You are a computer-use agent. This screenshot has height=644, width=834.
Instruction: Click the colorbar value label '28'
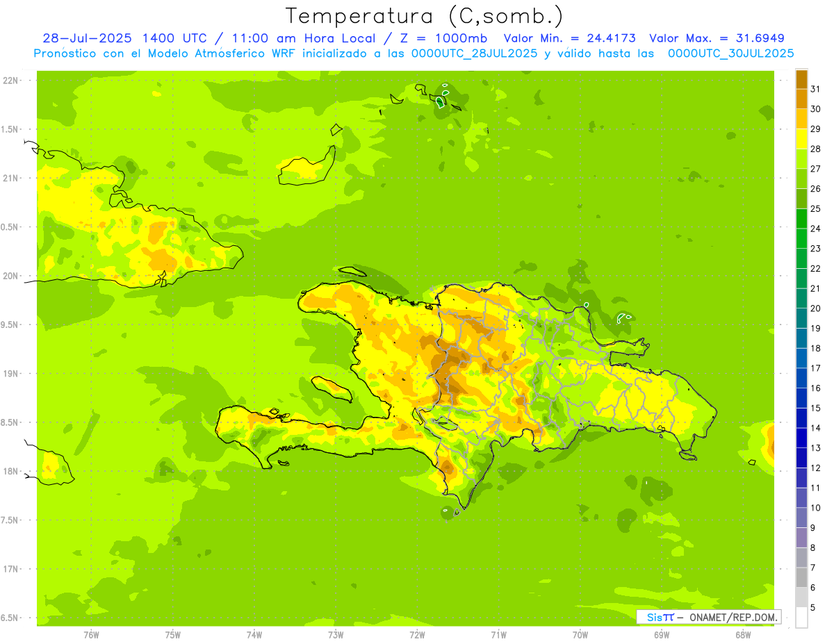tap(816, 149)
